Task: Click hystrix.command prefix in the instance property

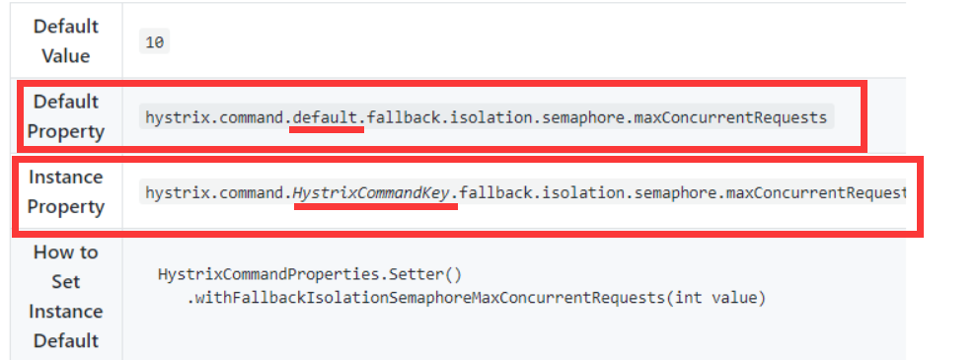Action: click(214, 193)
